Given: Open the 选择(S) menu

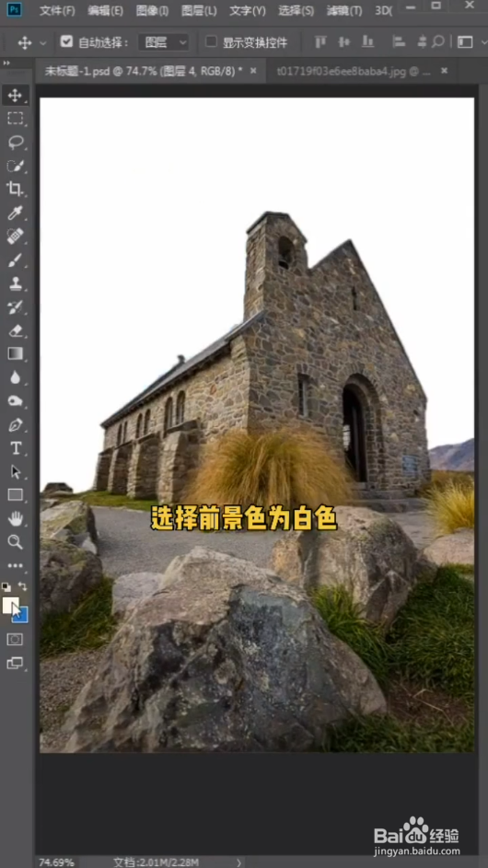Looking at the screenshot, I should tap(296, 10).
